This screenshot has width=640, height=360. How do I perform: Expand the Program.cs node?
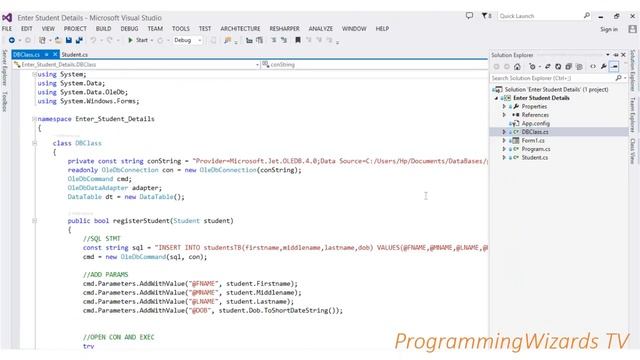point(504,149)
